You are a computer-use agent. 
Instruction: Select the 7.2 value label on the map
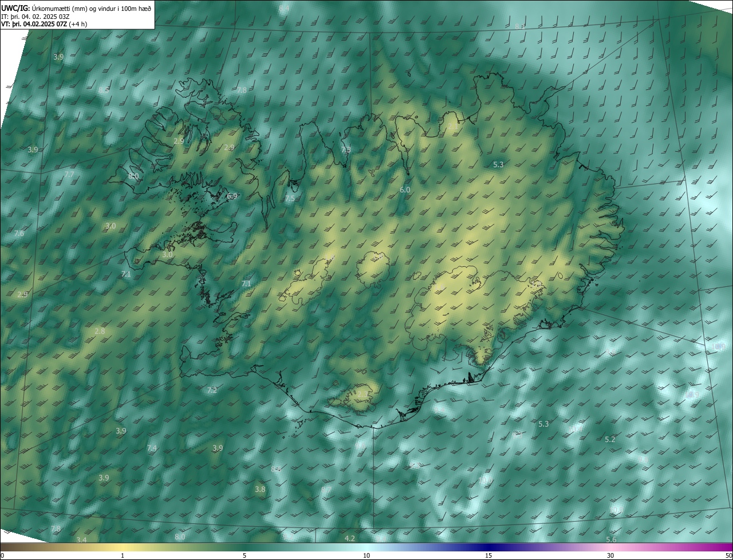click(x=212, y=391)
